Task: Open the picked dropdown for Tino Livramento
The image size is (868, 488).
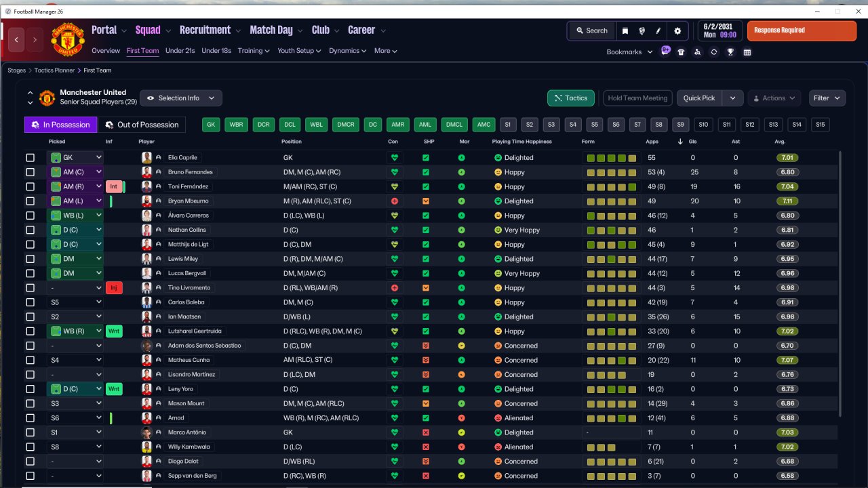Action: click(x=75, y=288)
